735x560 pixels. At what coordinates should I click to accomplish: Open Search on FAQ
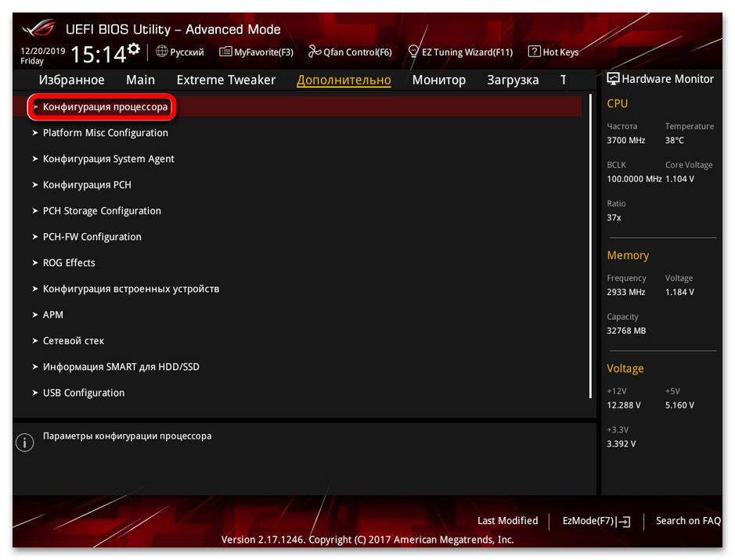(688, 521)
